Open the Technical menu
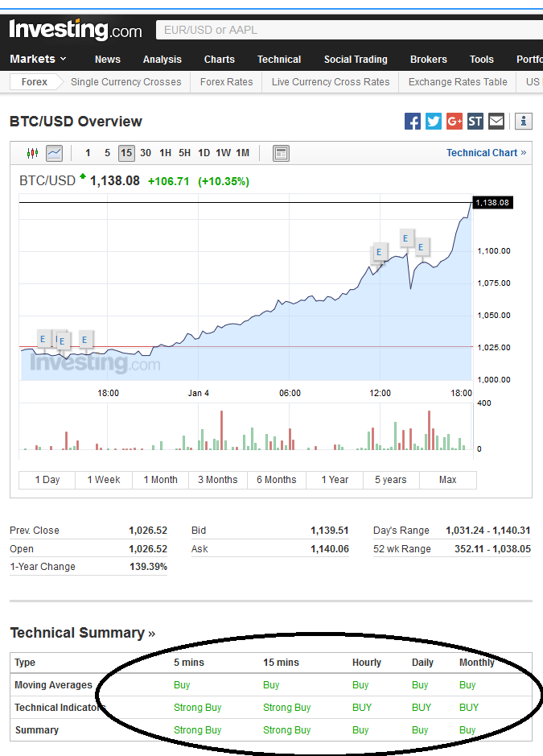 pyautogui.click(x=279, y=60)
